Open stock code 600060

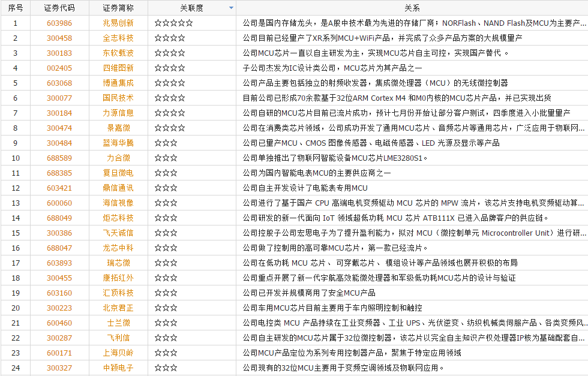click(x=59, y=203)
